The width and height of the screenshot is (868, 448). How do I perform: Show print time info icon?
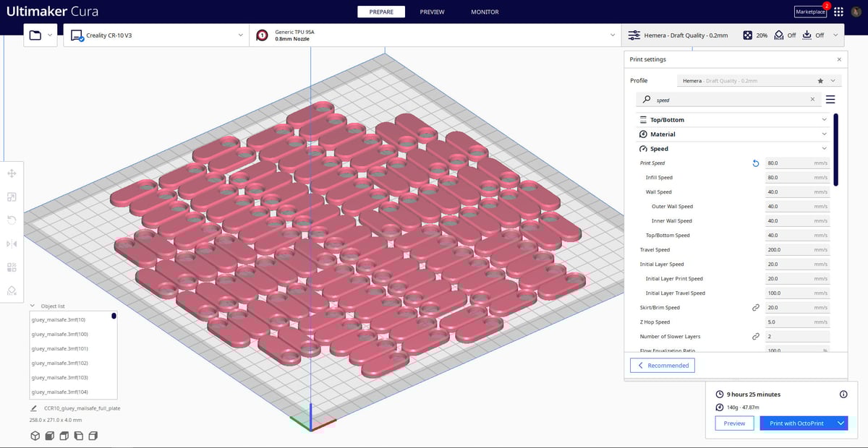[x=843, y=395]
